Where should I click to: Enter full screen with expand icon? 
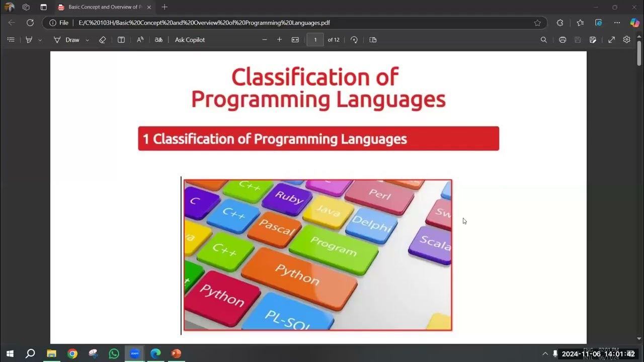click(x=611, y=40)
